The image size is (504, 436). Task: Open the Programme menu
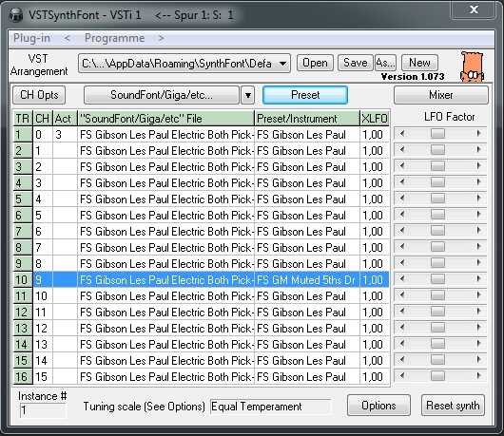pyautogui.click(x=114, y=38)
